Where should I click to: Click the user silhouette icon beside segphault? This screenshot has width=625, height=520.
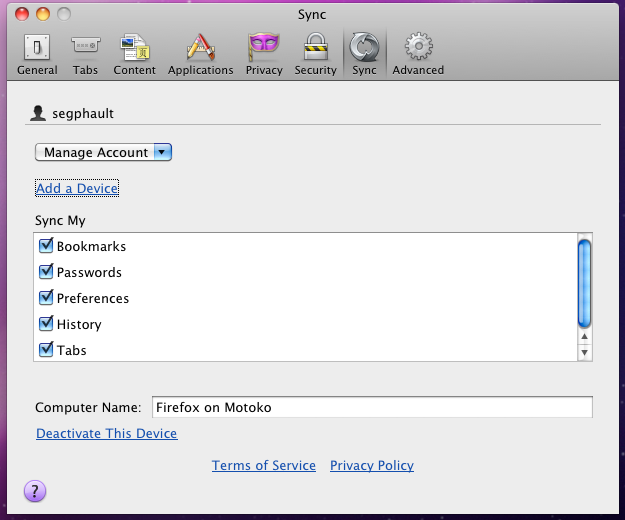pos(38,113)
